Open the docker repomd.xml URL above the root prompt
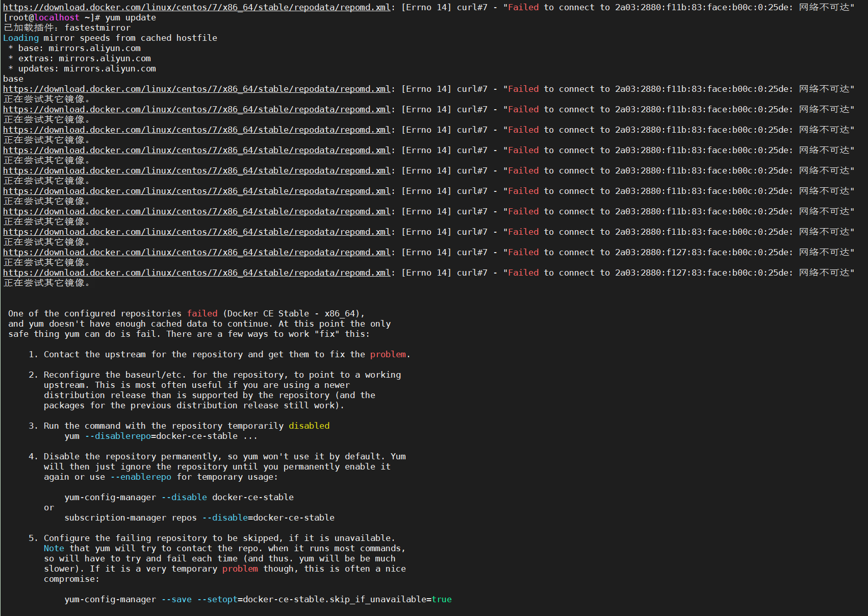Screen dimensions: 868x616 click(197, 7)
